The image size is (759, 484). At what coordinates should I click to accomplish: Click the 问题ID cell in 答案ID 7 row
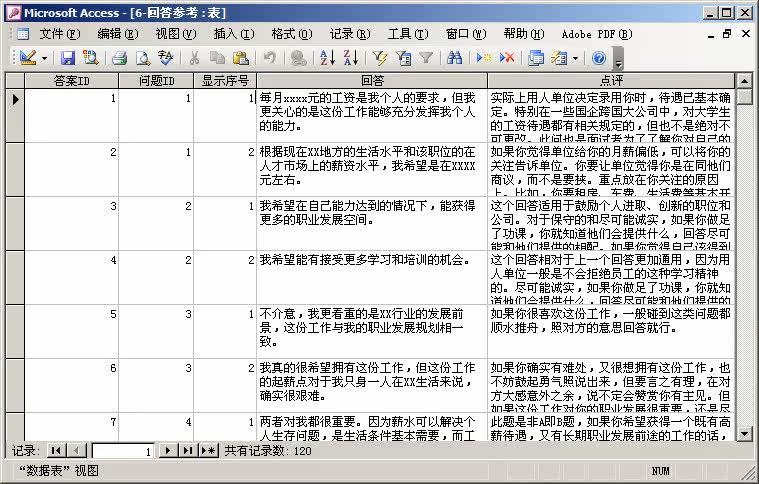click(x=156, y=427)
